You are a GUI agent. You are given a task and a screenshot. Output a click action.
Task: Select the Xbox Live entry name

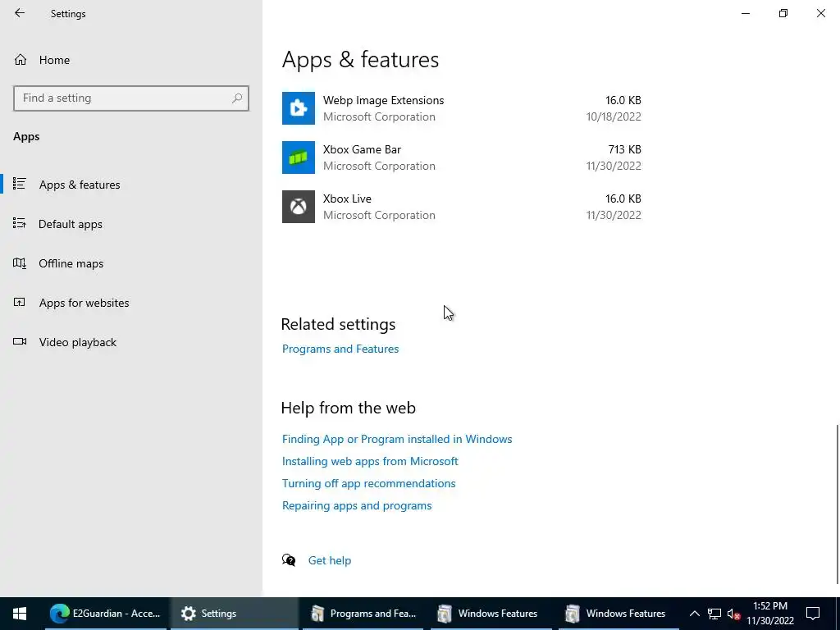[x=347, y=199]
